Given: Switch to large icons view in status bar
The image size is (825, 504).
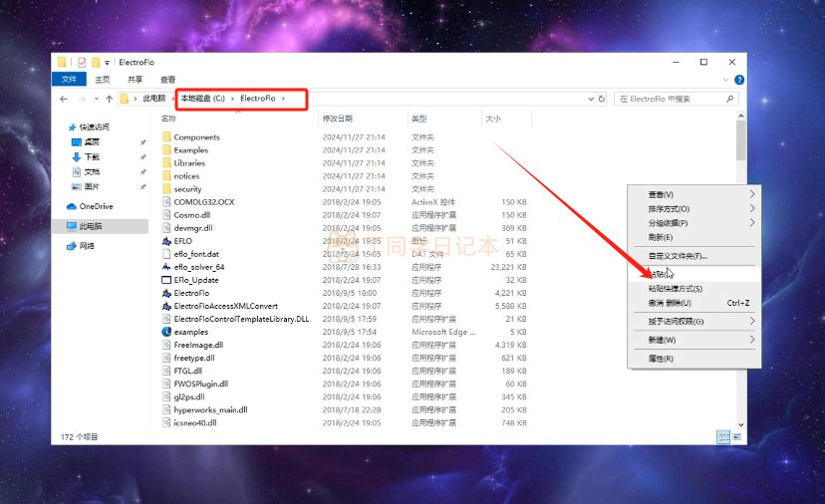Looking at the screenshot, I should point(736,437).
